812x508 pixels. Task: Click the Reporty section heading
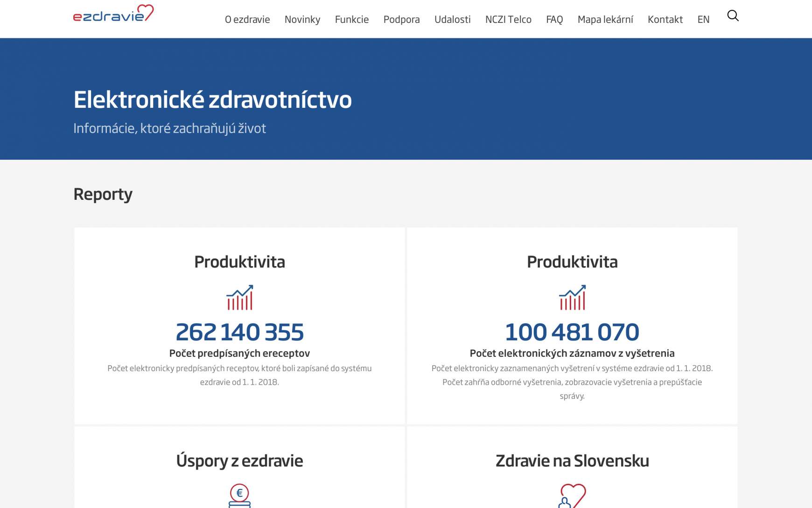point(103,194)
